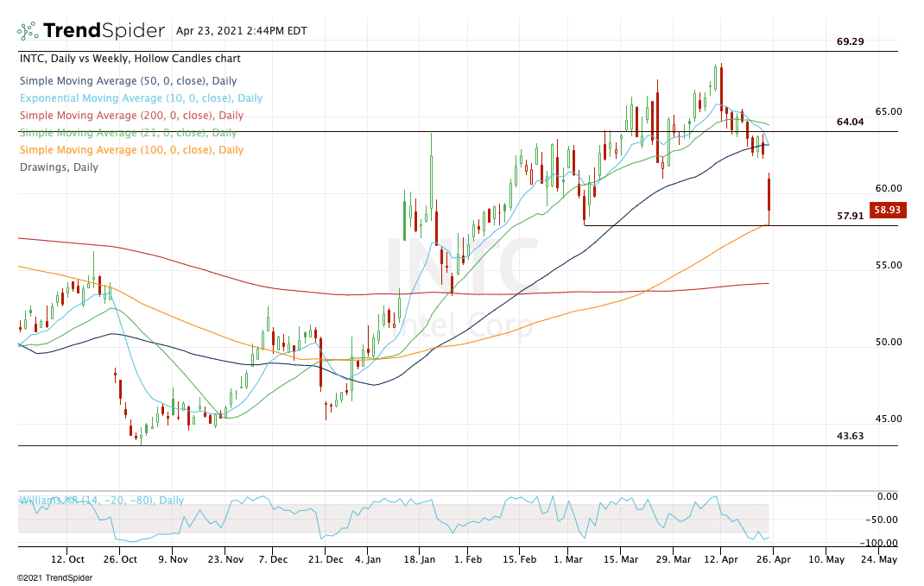Click the TrendSpider brand name text

(x=104, y=30)
